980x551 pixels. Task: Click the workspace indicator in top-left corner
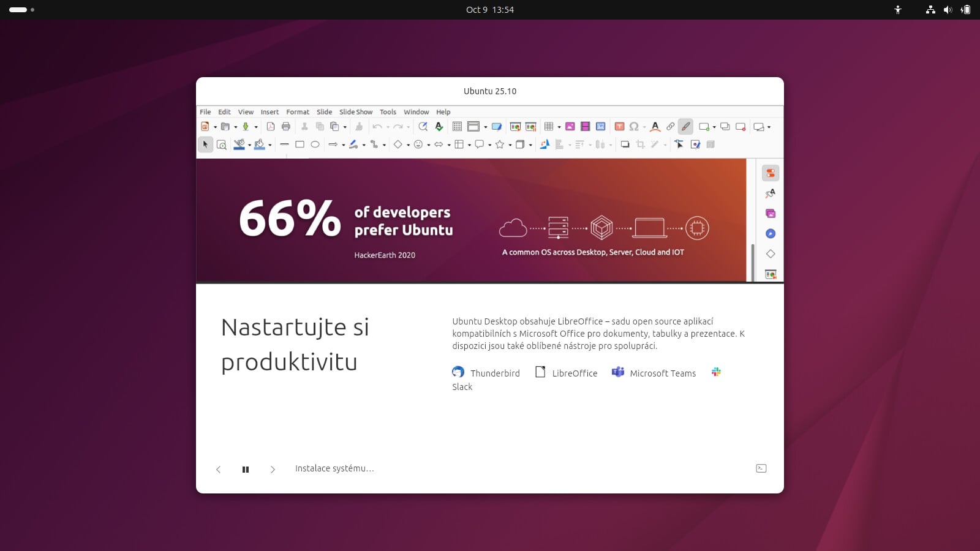click(21, 10)
